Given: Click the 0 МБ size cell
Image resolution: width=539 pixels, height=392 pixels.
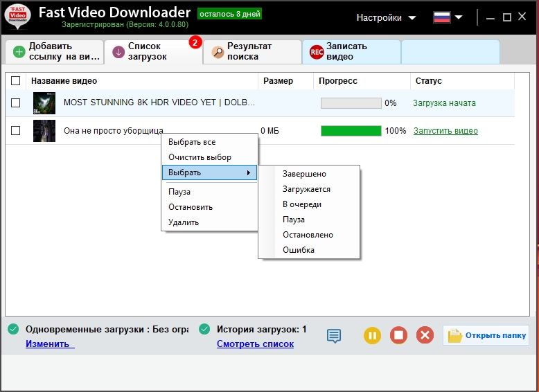Looking at the screenshot, I should (269, 131).
